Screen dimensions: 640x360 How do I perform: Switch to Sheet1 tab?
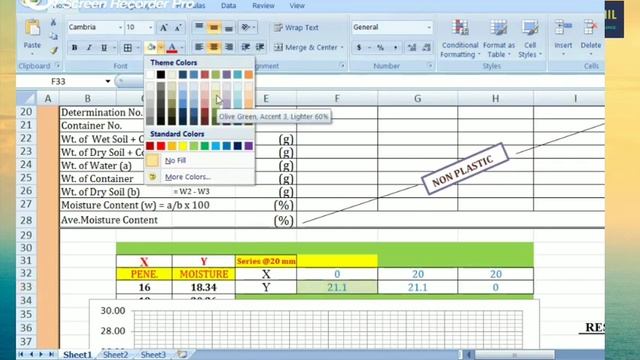pyautogui.click(x=77, y=354)
